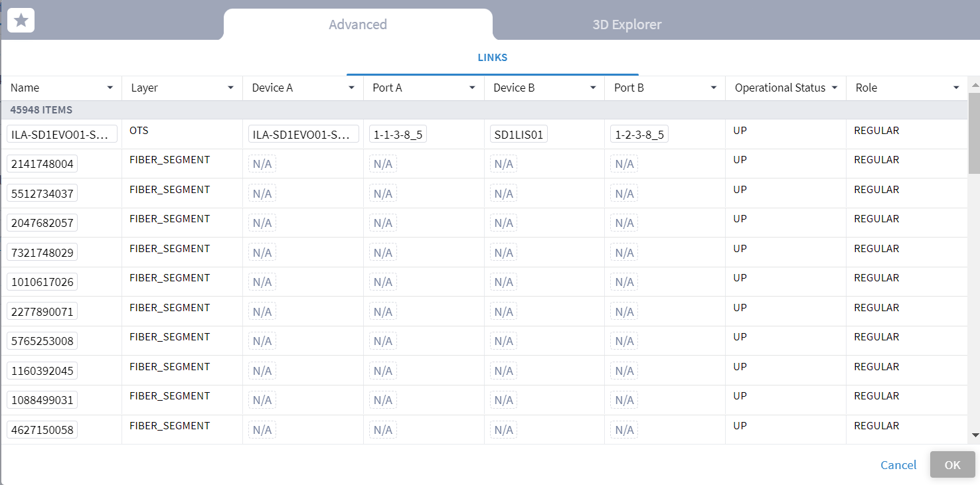Click the Role column header label
980x485 pixels.
pyautogui.click(x=866, y=88)
